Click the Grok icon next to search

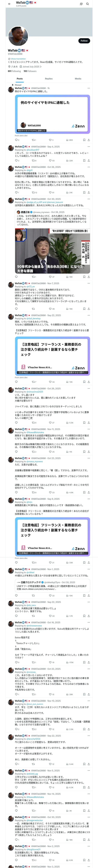tap(81, 4)
